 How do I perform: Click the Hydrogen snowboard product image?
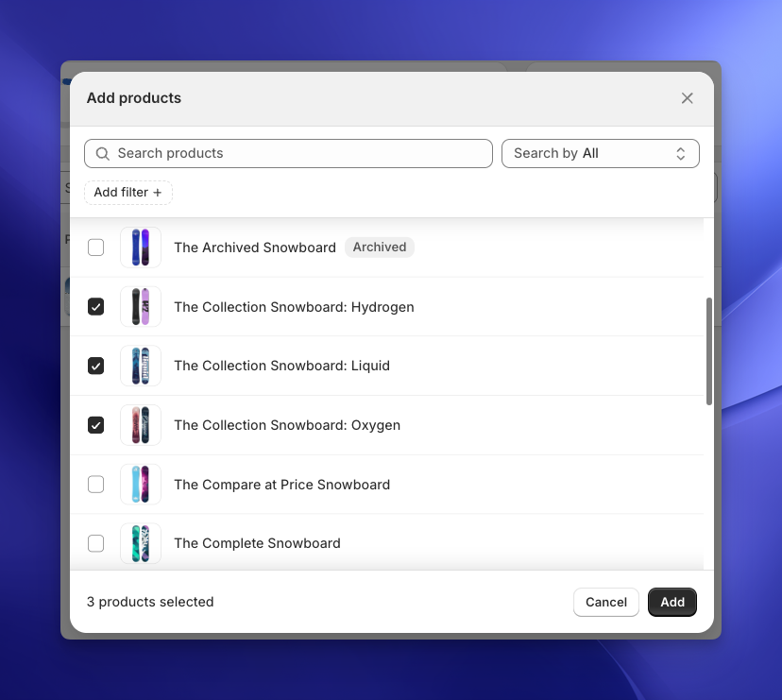tap(141, 307)
